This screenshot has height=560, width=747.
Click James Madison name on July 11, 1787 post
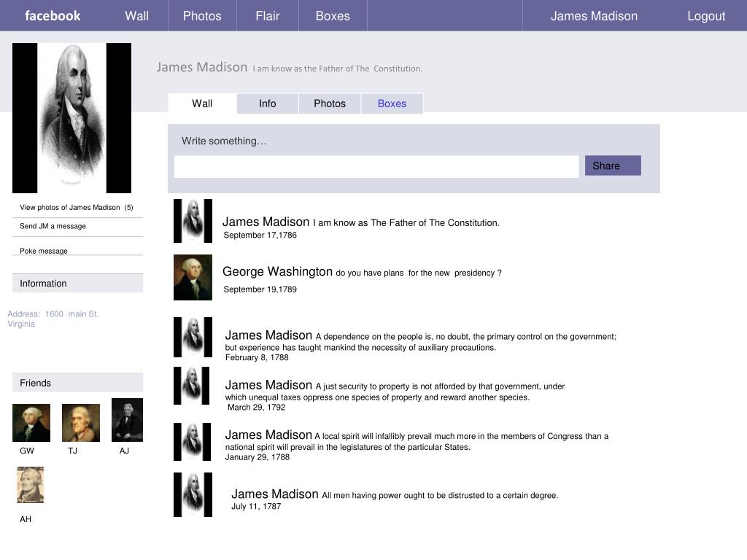(x=275, y=494)
